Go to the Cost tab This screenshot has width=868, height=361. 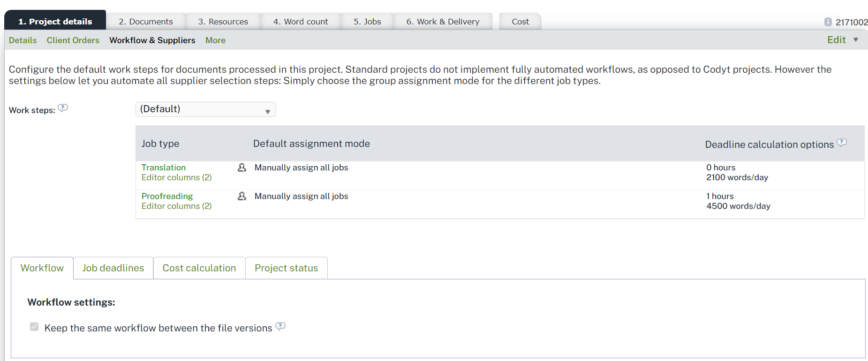click(x=520, y=22)
